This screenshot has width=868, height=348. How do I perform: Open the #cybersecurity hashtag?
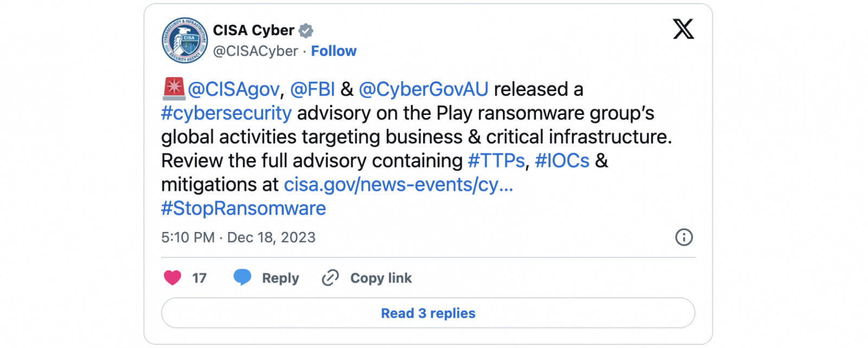226,113
